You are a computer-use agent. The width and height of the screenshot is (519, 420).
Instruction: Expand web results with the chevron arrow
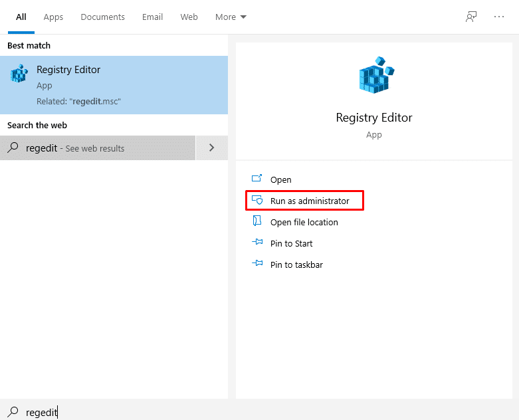point(211,148)
